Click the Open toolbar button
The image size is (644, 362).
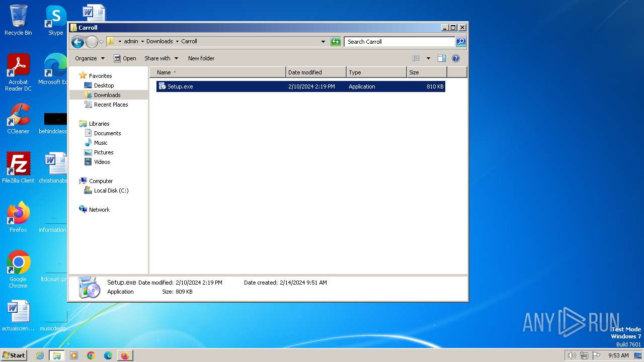(x=125, y=58)
